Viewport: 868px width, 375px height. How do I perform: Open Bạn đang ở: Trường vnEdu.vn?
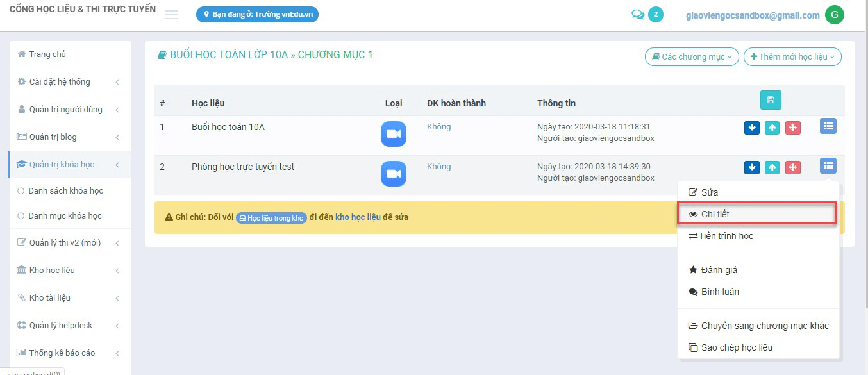coord(256,13)
